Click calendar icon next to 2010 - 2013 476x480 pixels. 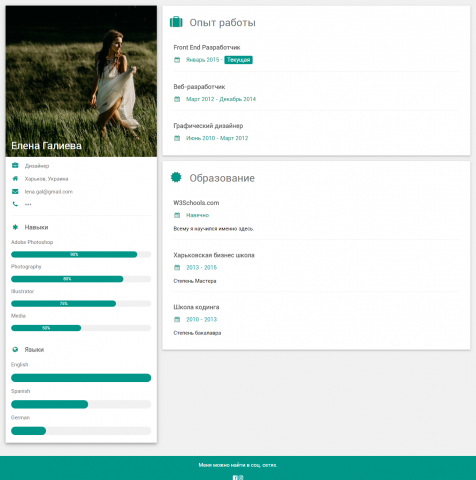177,319
